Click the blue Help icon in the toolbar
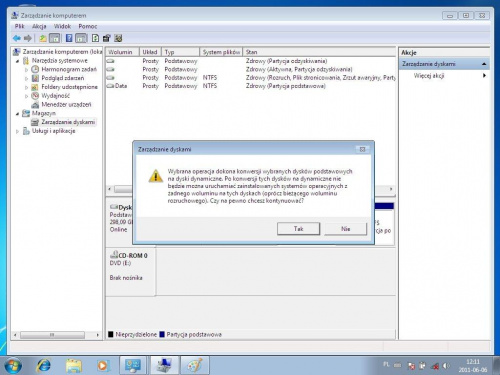Screen dimensions: 500x375 pos(69,38)
